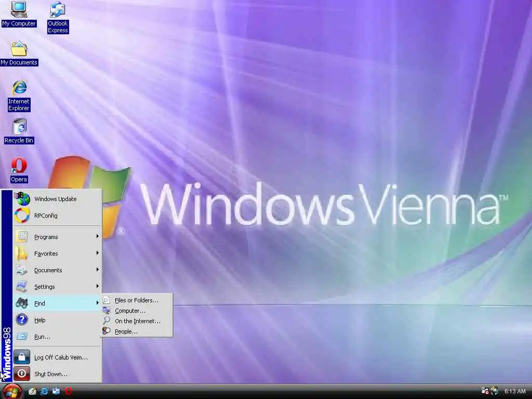This screenshot has width=532, height=399.
Task: Select the Find item in the Start menu
Action: pos(57,303)
